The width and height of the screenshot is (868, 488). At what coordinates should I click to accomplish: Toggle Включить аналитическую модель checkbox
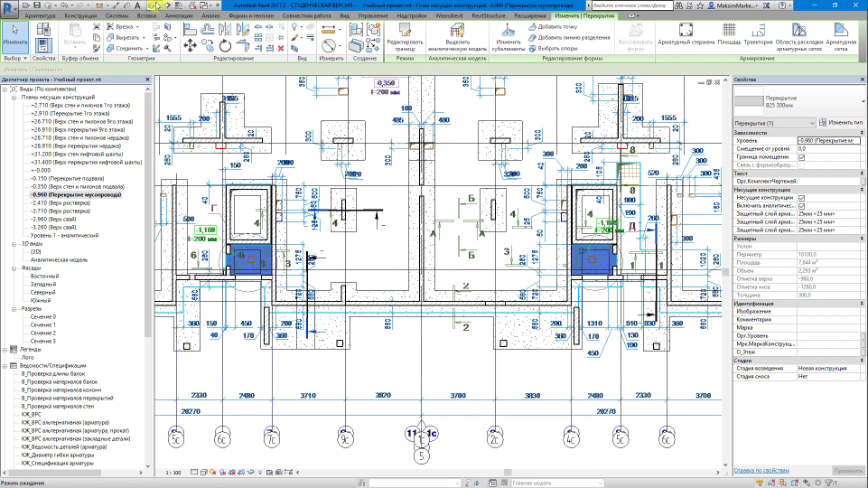[x=801, y=206]
